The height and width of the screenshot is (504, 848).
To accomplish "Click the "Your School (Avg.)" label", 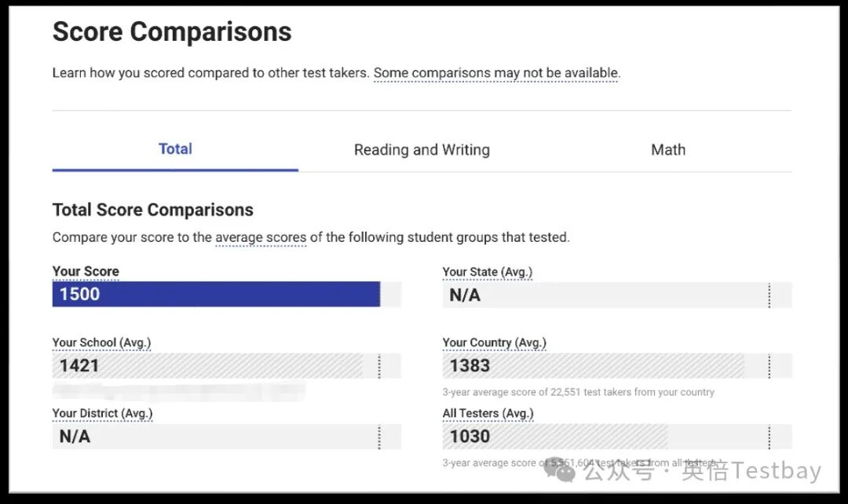I will click(x=101, y=342).
